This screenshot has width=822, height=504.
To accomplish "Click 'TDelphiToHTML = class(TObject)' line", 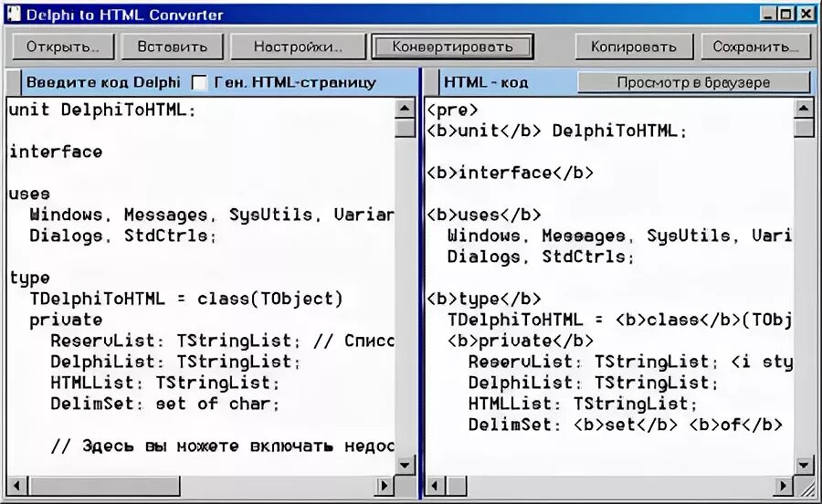I will coord(186,299).
